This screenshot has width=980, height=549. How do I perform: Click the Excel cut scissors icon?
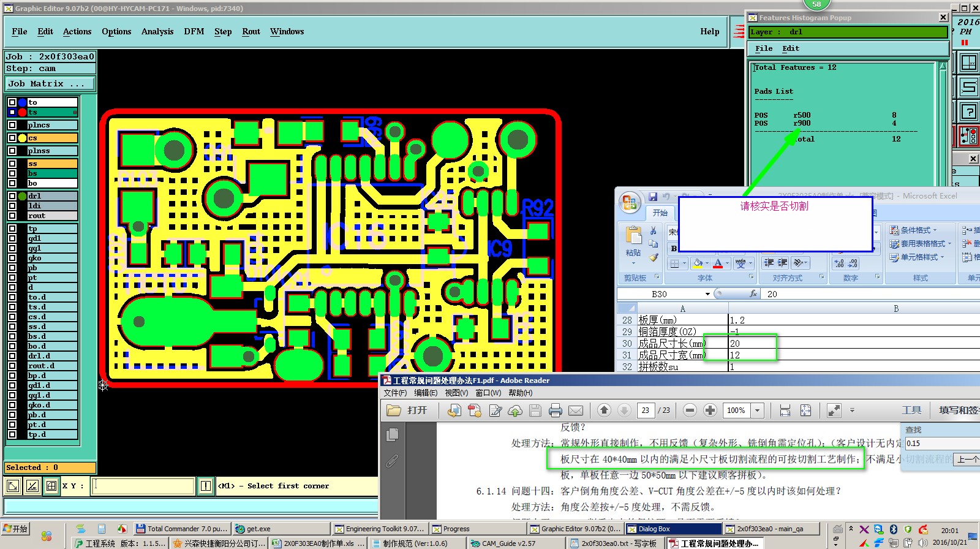coord(654,231)
